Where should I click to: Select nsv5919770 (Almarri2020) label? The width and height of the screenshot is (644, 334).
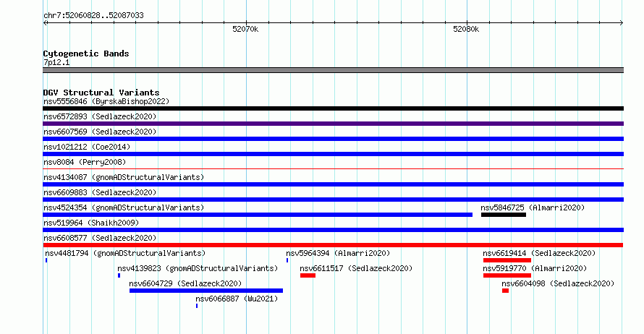click(x=535, y=268)
